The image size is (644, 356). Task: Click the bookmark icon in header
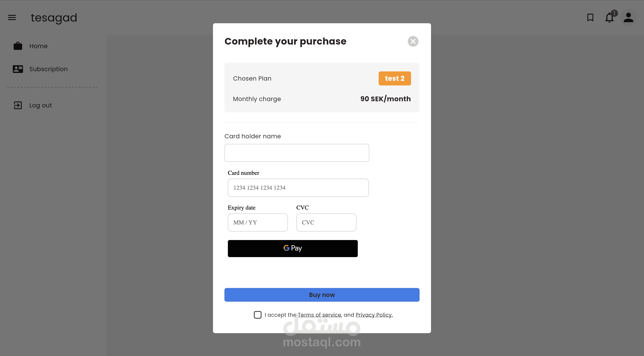(590, 17)
